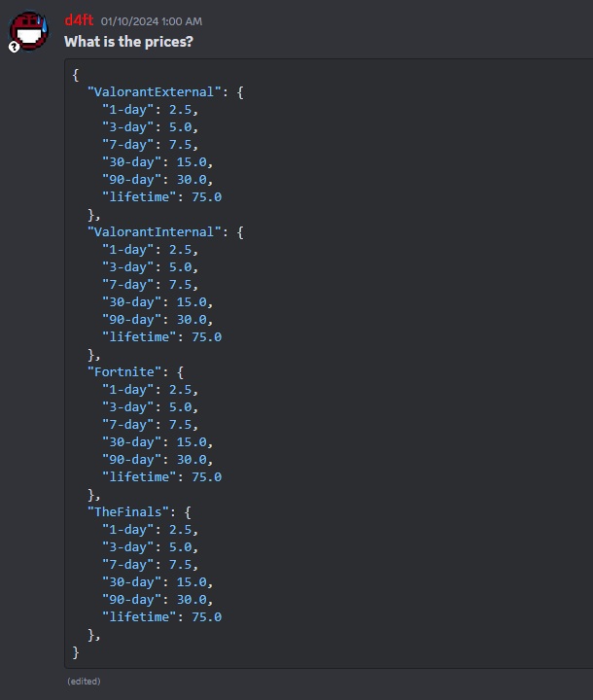Click the opening curly brace at top
Screen dimensions: 593x700
tap(76, 74)
